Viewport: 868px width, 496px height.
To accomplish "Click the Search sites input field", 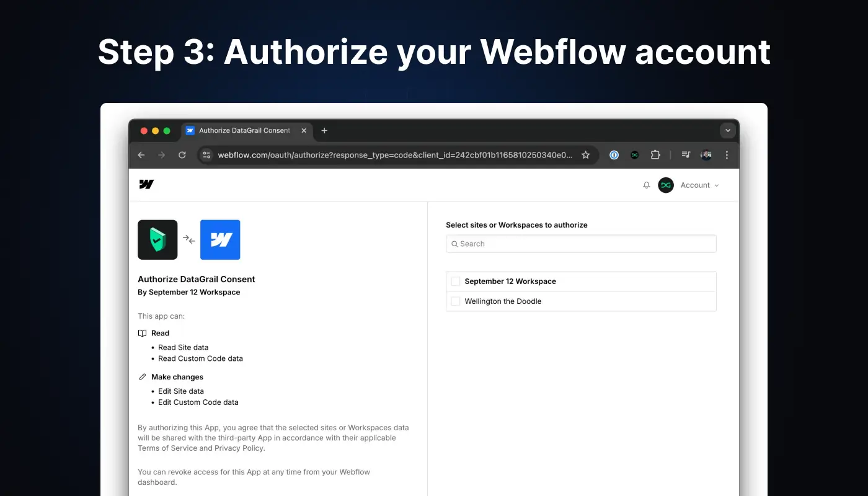I will [x=581, y=244].
